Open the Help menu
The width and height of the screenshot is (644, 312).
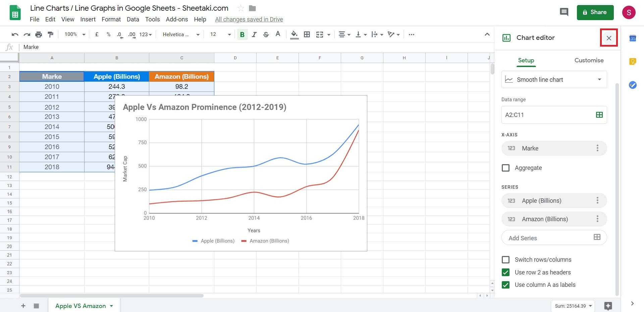tap(200, 19)
